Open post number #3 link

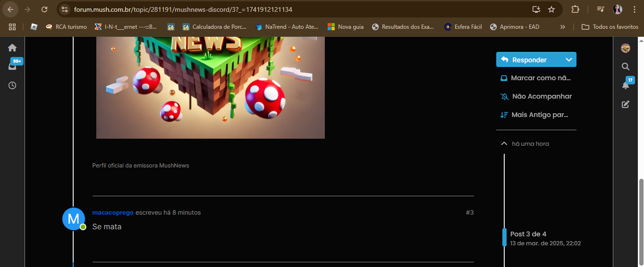click(469, 213)
